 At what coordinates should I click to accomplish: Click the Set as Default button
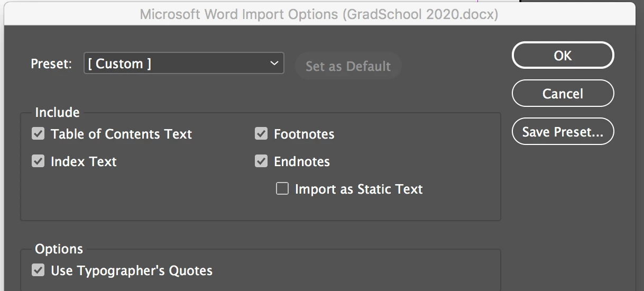point(348,67)
